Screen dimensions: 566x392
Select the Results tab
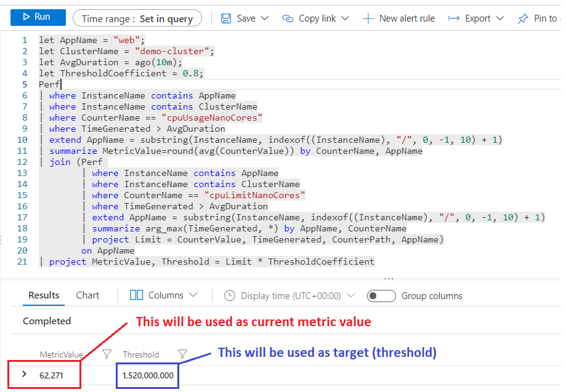pos(43,295)
